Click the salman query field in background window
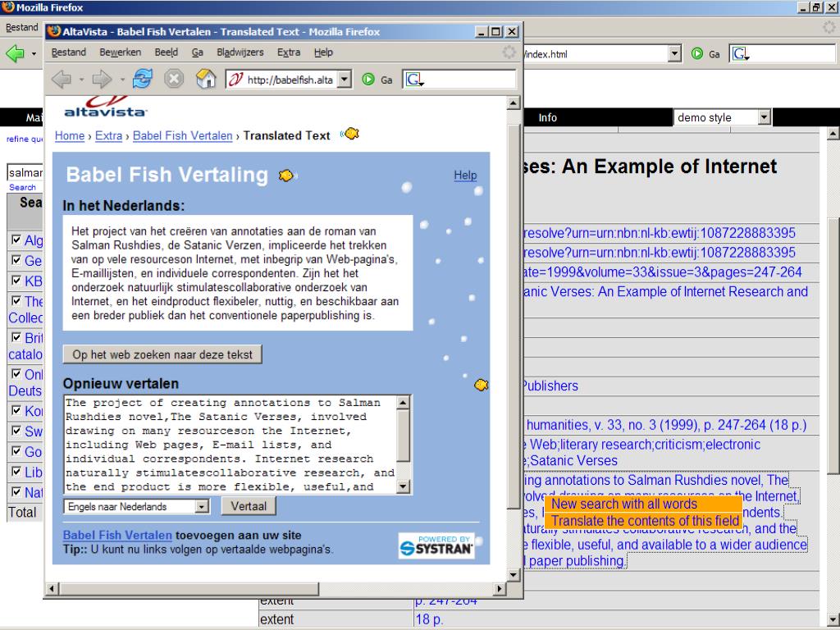 (x=25, y=172)
